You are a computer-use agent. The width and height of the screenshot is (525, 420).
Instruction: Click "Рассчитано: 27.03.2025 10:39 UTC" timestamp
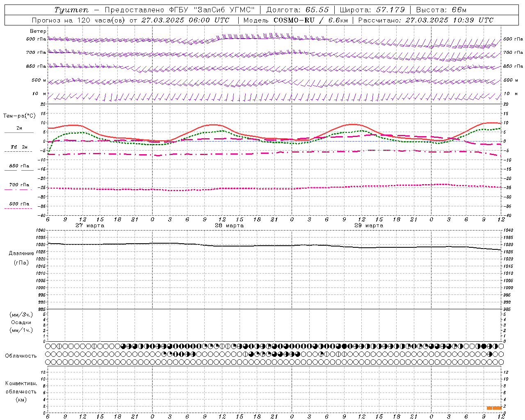(x=426, y=20)
